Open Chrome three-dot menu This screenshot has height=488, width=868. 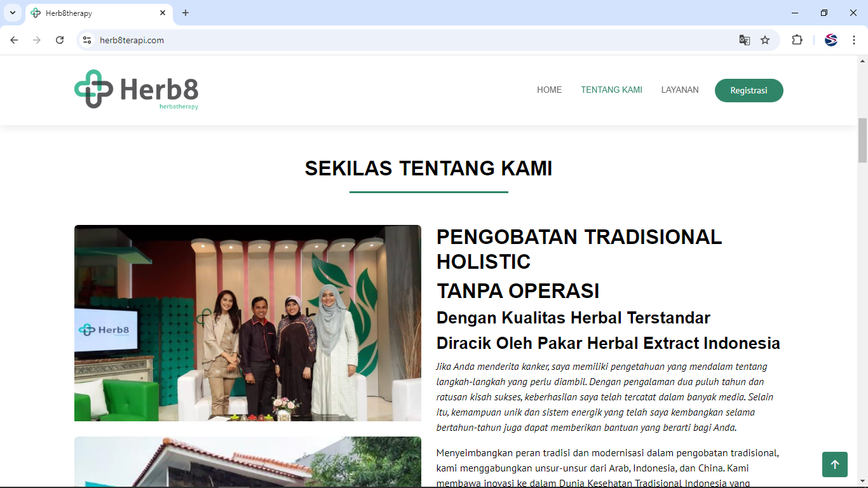click(x=854, y=40)
